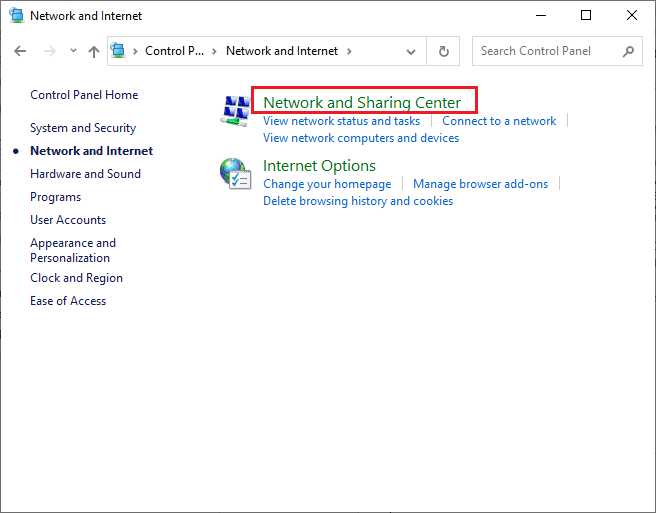This screenshot has height=513, width=656.
Task: Go to System and Security category
Action: (83, 128)
